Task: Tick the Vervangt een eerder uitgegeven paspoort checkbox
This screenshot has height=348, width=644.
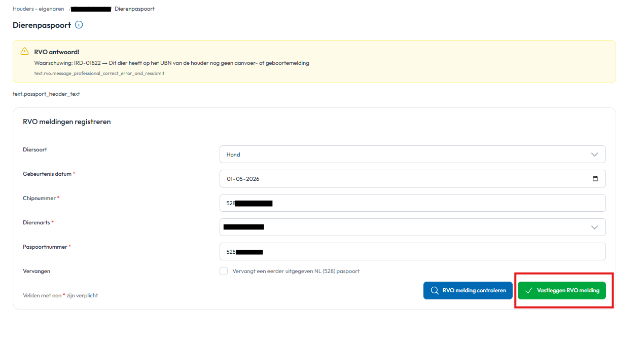Action: tap(224, 271)
